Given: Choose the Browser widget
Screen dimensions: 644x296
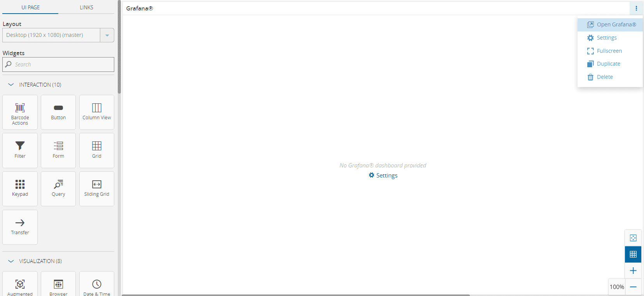Looking at the screenshot, I should click(58, 284).
